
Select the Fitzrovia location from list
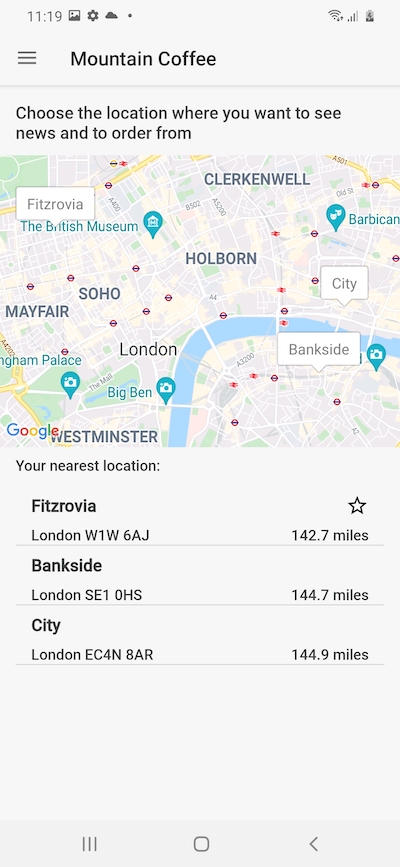(200, 520)
